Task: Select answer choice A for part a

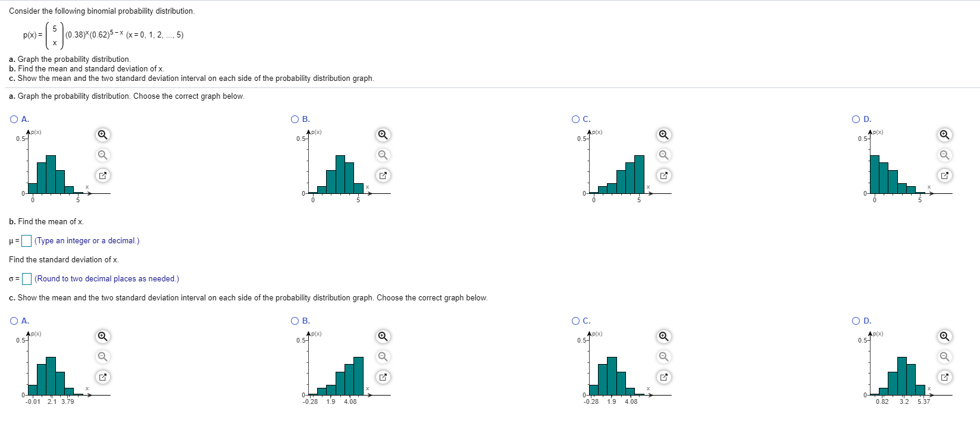Action: coord(13,119)
